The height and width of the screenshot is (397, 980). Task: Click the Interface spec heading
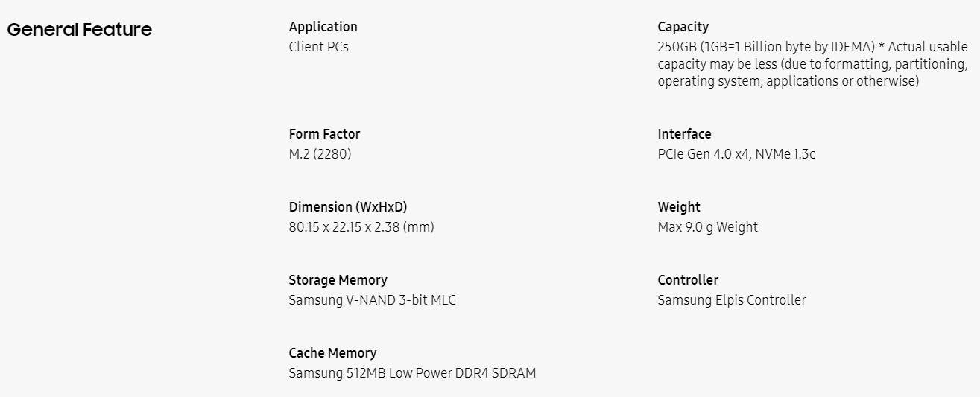click(684, 134)
